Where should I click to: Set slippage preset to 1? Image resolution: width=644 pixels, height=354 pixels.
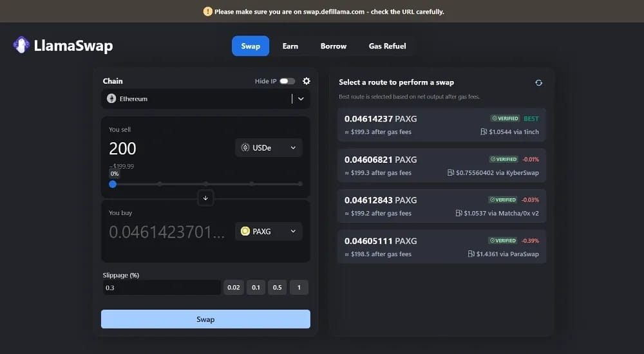coord(299,288)
